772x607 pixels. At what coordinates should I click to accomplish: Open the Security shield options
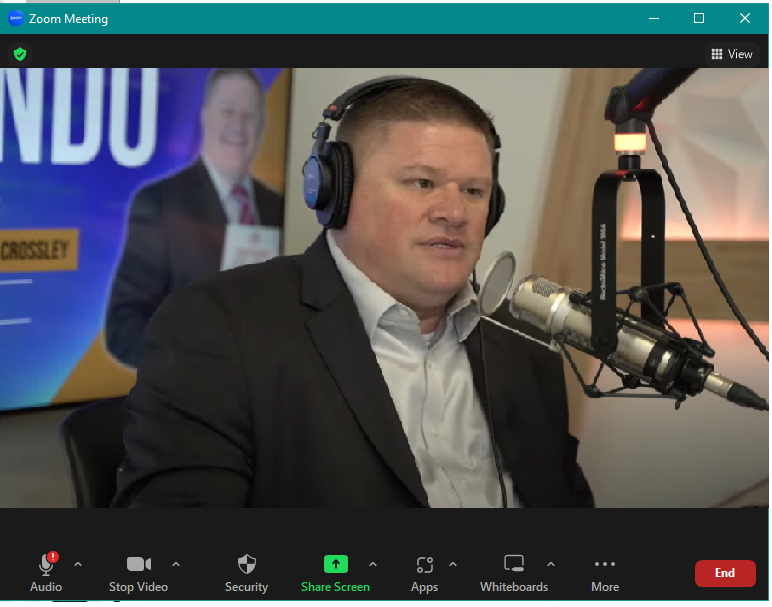pos(246,565)
